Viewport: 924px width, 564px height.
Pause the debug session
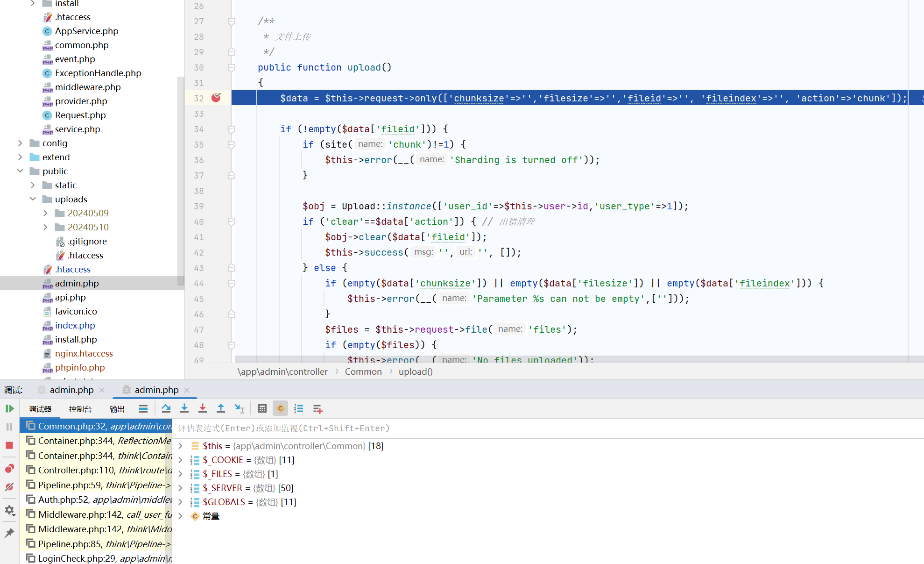click(9, 427)
